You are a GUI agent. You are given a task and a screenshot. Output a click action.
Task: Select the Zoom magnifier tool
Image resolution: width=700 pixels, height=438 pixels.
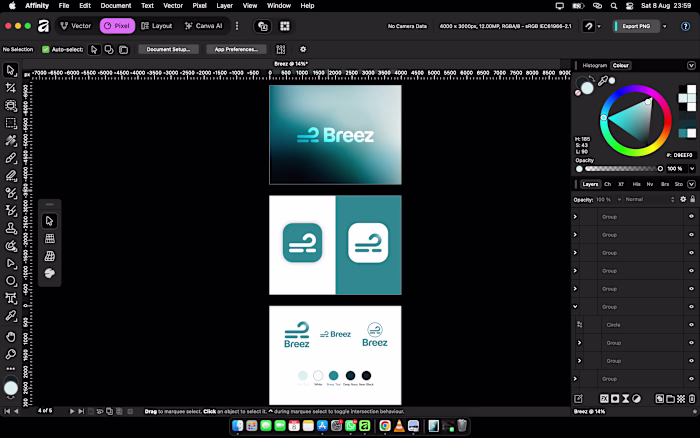tap(11, 355)
